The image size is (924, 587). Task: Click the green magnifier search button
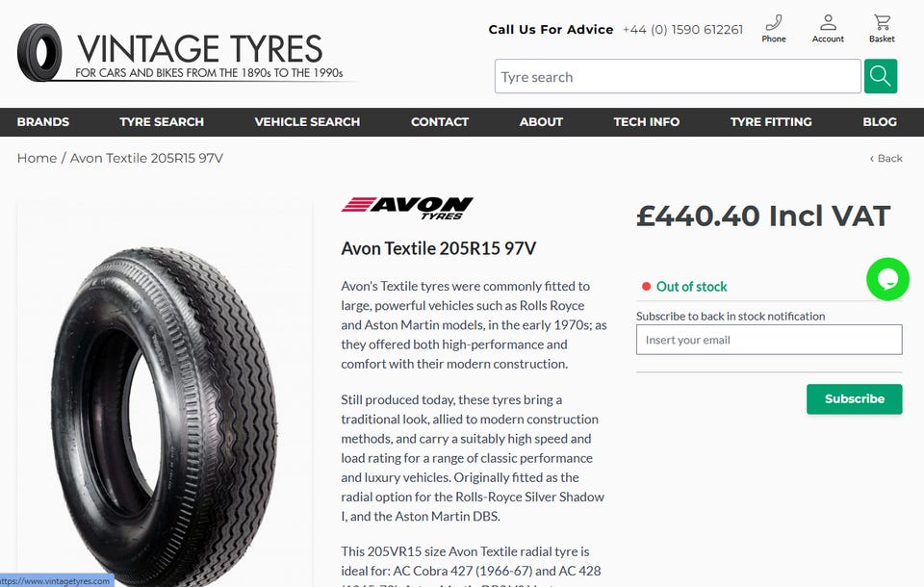pos(881,76)
